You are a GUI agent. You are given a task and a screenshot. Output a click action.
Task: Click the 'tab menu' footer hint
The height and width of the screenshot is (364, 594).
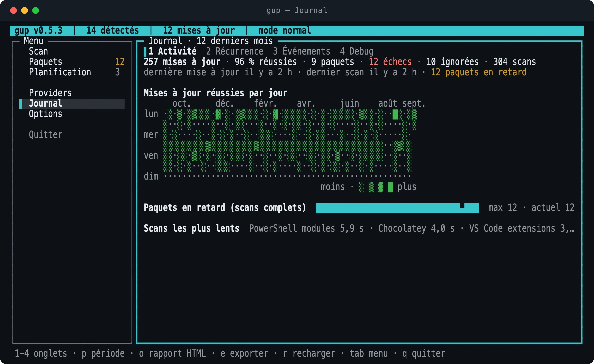pos(369,353)
